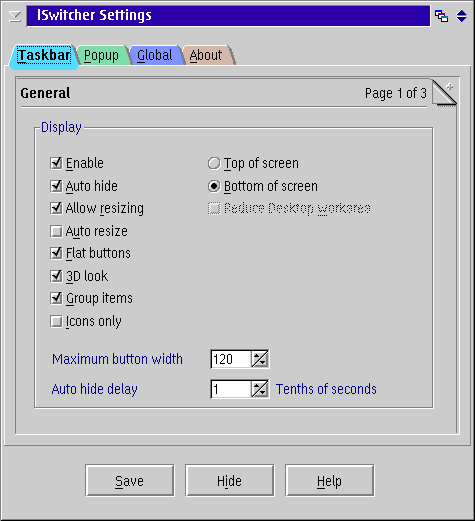Open the system menu icon in title bar
Viewport: 475px width, 521px height.
[x=15, y=16]
